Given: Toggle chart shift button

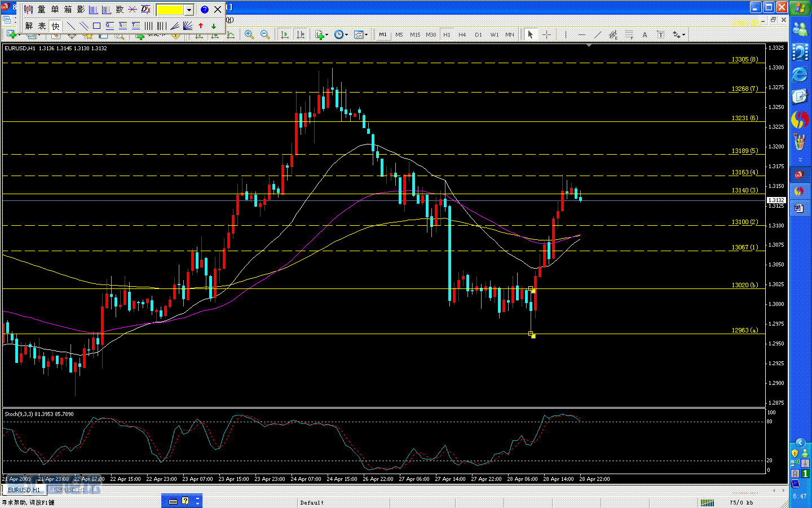Looking at the screenshot, I should [301, 34].
